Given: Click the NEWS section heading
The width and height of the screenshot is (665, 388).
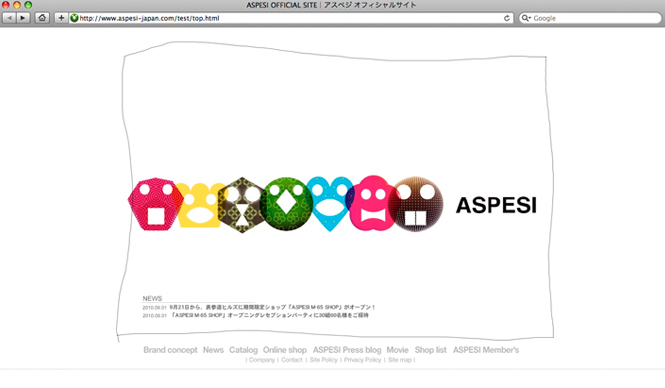Looking at the screenshot, I should pos(152,298).
